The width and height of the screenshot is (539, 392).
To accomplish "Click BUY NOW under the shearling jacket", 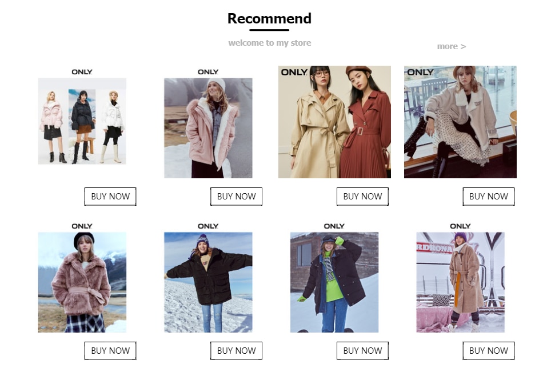I will point(489,197).
